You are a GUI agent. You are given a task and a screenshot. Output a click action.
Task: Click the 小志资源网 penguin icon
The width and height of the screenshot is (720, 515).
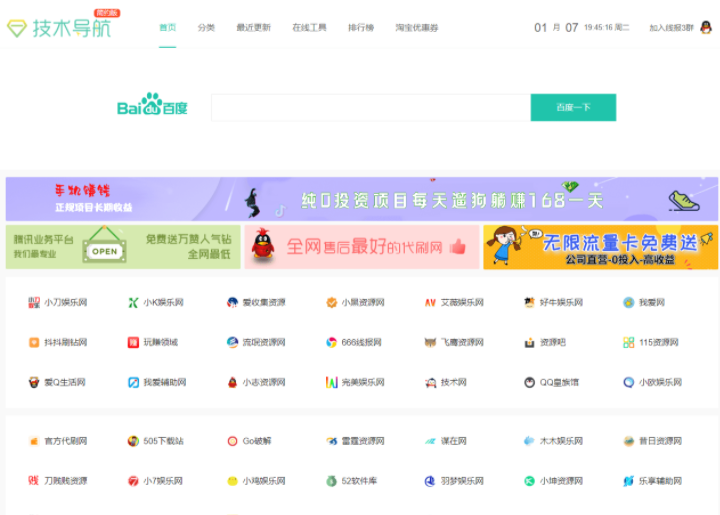[232, 382]
